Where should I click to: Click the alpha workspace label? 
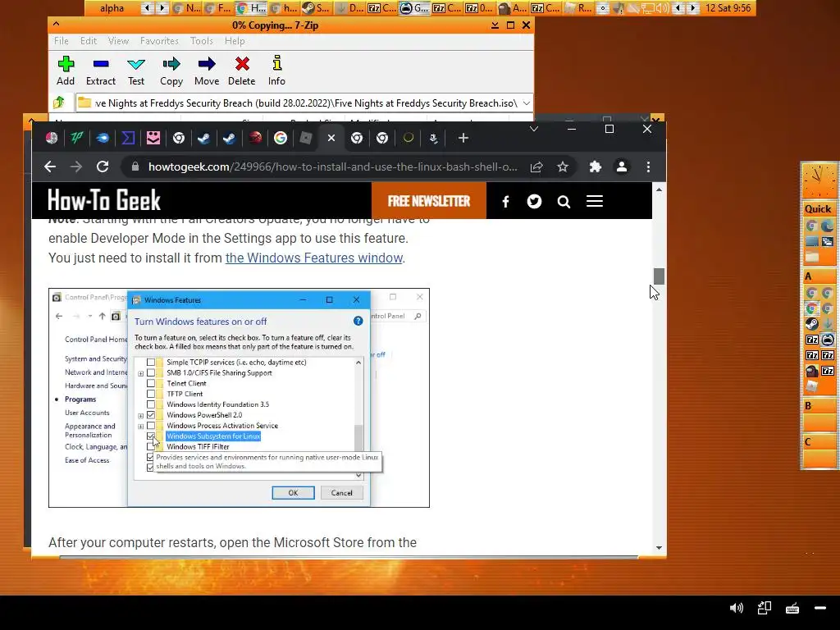(x=112, y=8)
